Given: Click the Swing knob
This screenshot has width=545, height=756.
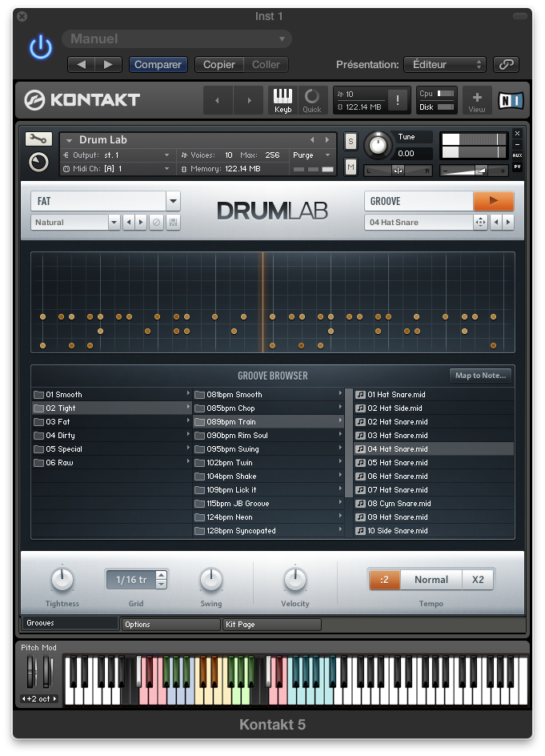Looking at the screenshot, I should [211, 579].
